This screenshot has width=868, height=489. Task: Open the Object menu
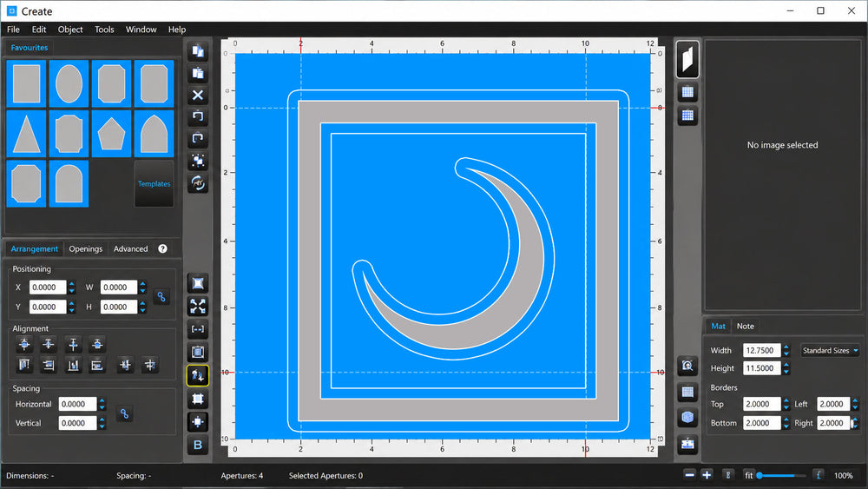click(70, 30)
